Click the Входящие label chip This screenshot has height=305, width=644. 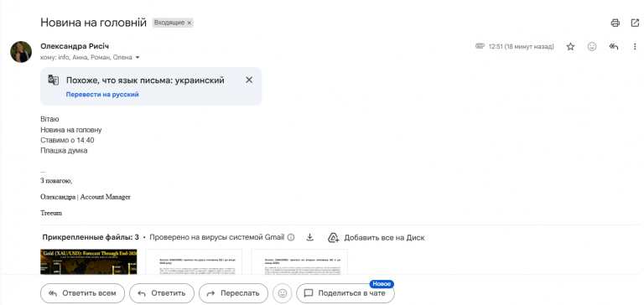tap(169, 23)
